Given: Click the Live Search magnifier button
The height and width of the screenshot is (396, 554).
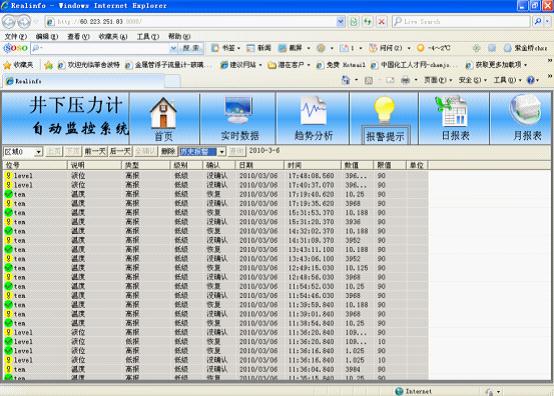Looking at the screenshot, I should 538,22.
